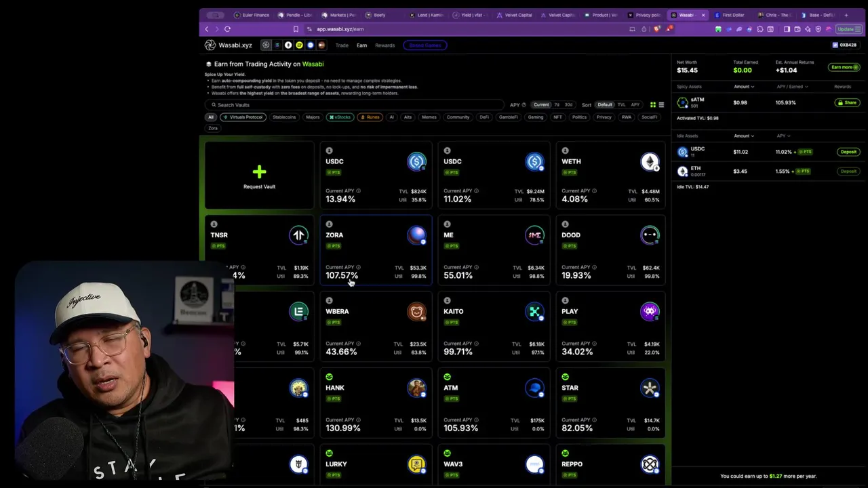
Task: Filter vaults by DeFi
Action: [484, 117]
